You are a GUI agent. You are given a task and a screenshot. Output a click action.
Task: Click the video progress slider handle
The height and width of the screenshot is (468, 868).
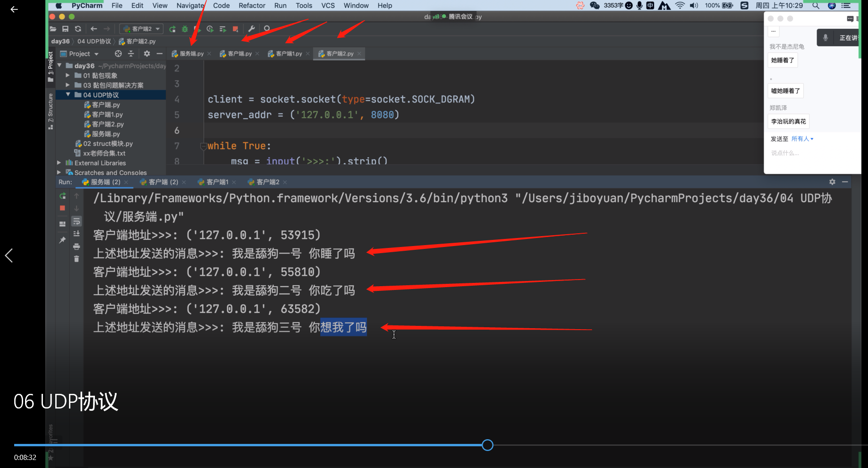coord(488,445)
